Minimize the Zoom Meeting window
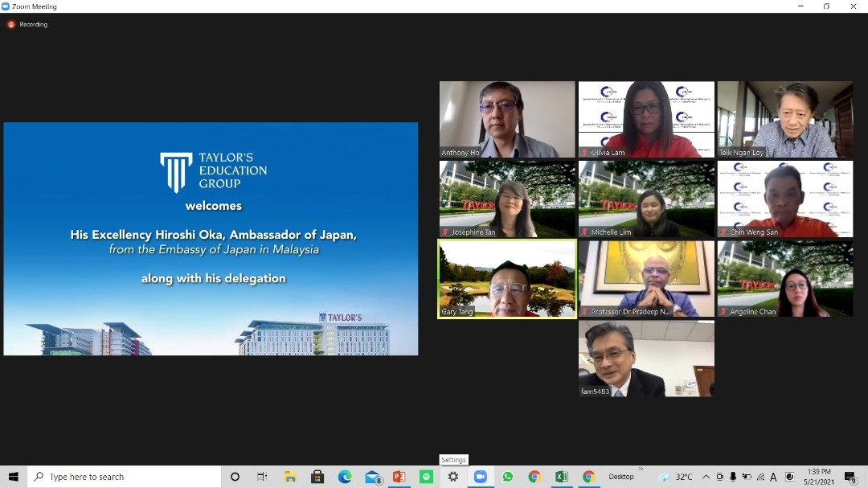The height and width of the screenshot is (488, 868). pos(800,6)
